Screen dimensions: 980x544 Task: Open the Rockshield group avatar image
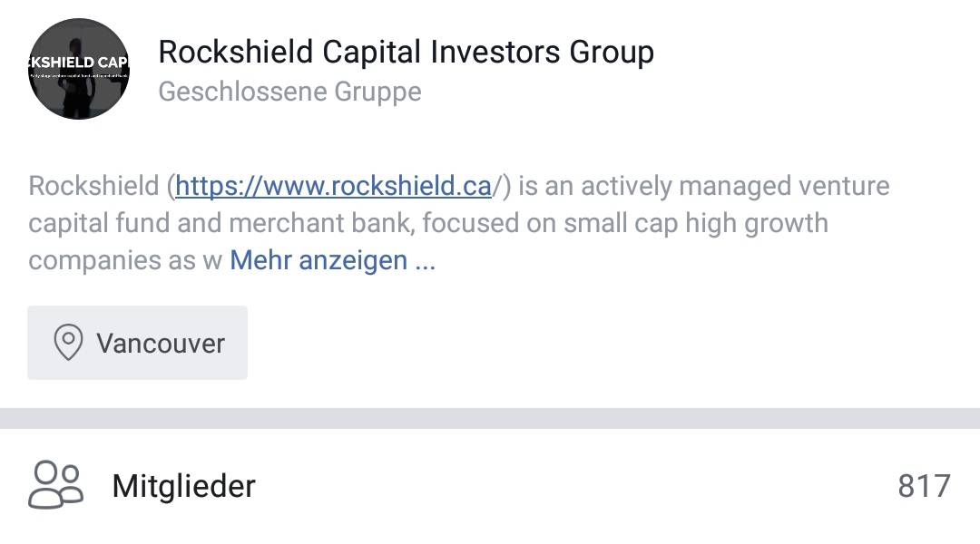pos(79,69)
